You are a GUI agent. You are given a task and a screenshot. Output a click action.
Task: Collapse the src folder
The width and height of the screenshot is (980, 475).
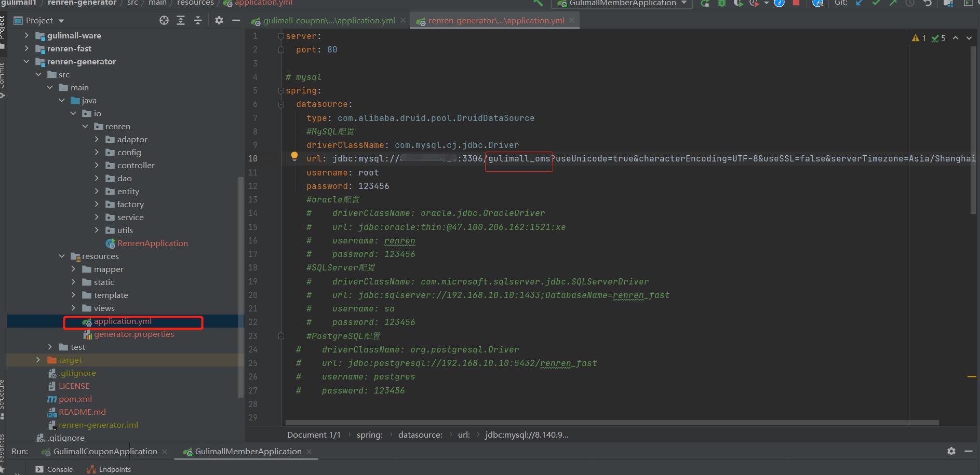38,74
